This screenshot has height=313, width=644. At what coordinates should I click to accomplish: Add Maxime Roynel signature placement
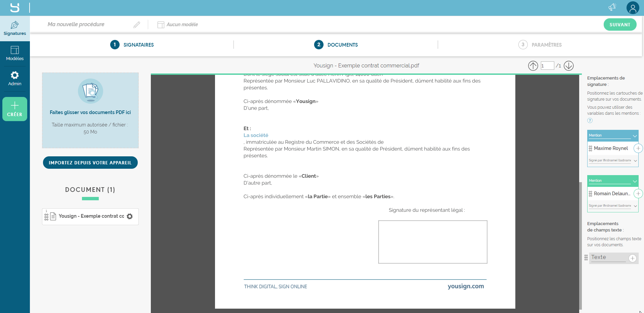(638, 148)
